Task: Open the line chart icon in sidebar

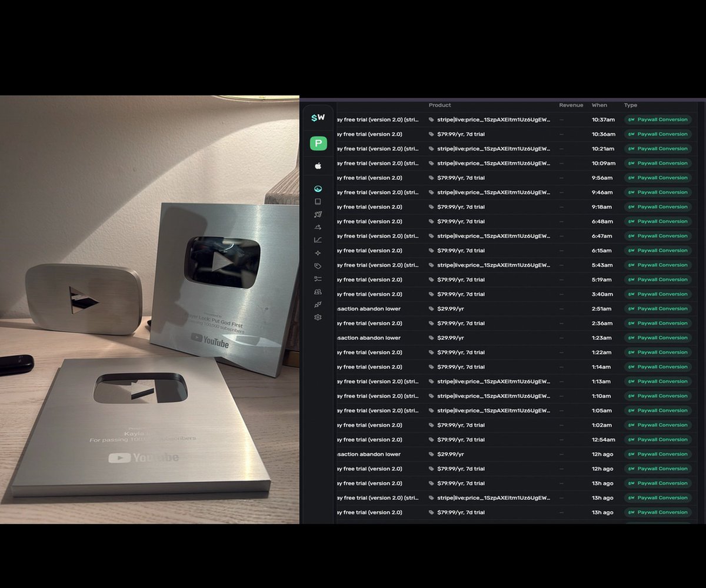Action: tap(318, 240)
